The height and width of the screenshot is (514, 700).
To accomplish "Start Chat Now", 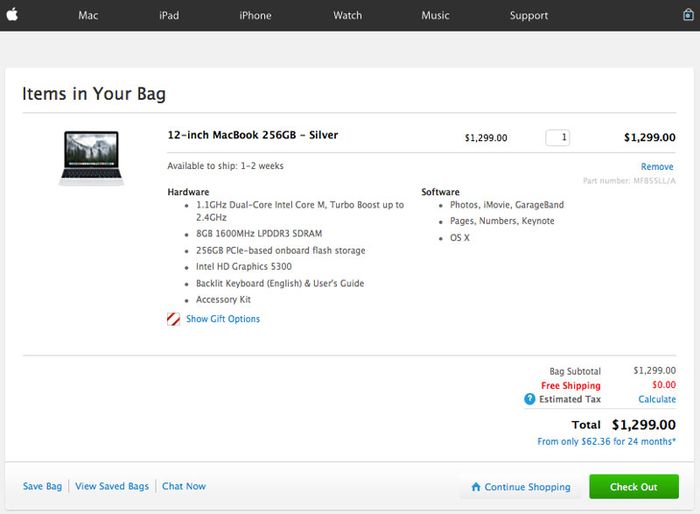I will tap(184, 486).
